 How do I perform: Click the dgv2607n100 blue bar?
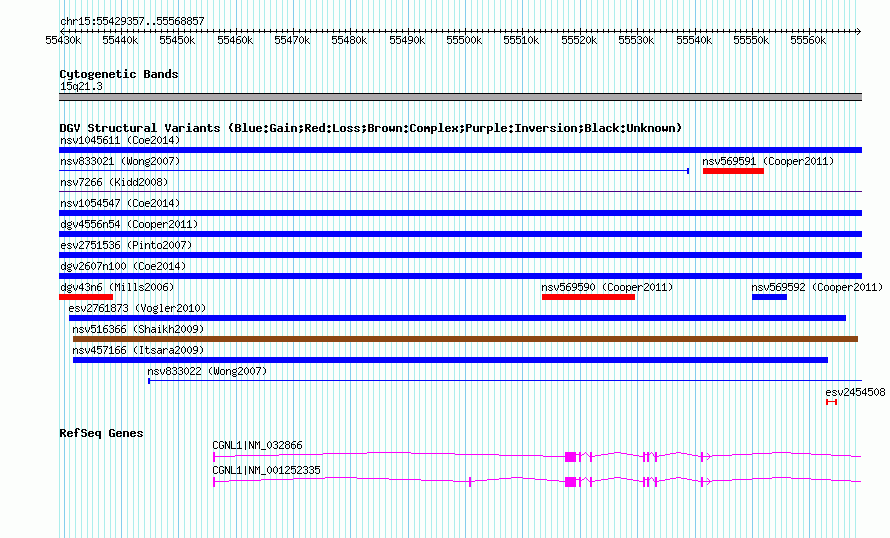tap(460, 276)
